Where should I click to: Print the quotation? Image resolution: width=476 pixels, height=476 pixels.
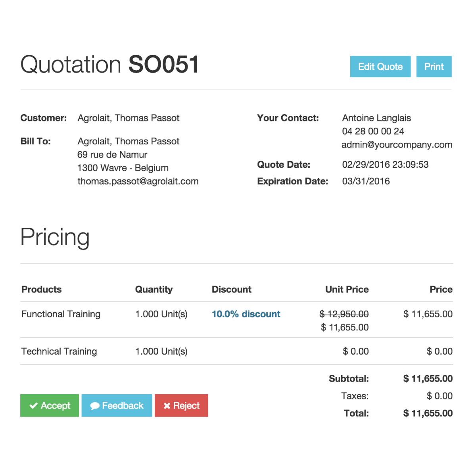pos(434,67)
